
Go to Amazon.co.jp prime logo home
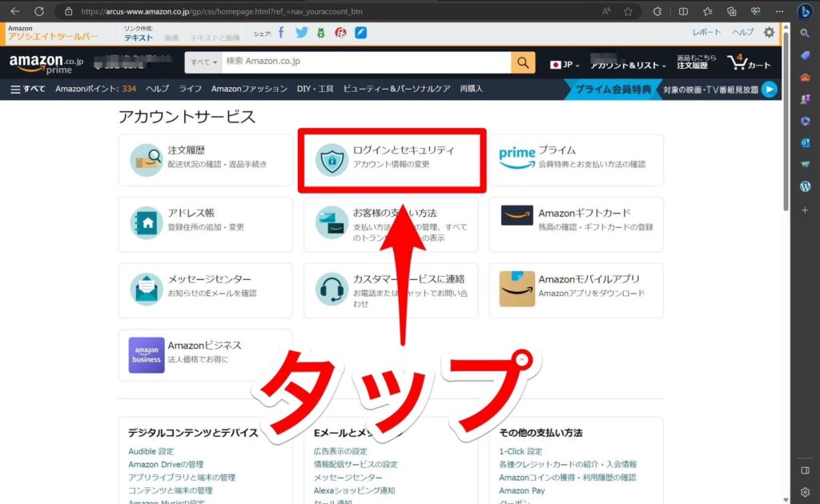tap(46, 64)
